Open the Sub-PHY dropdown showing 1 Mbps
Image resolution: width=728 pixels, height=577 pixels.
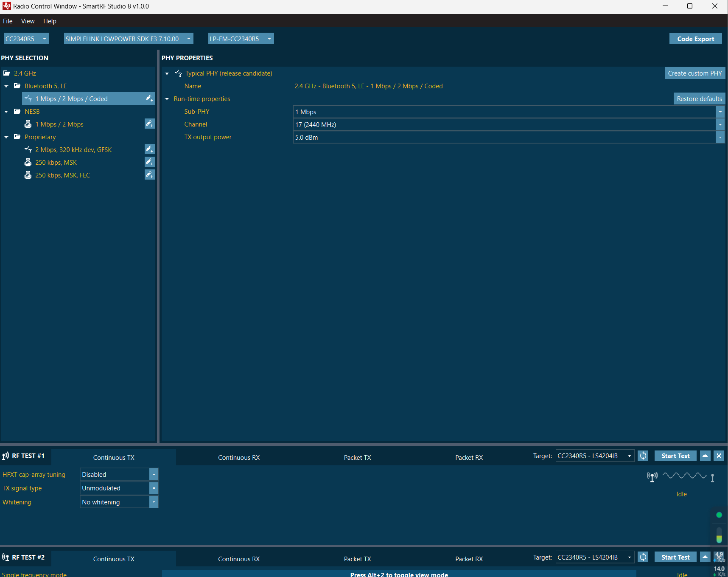click(509, 112)
